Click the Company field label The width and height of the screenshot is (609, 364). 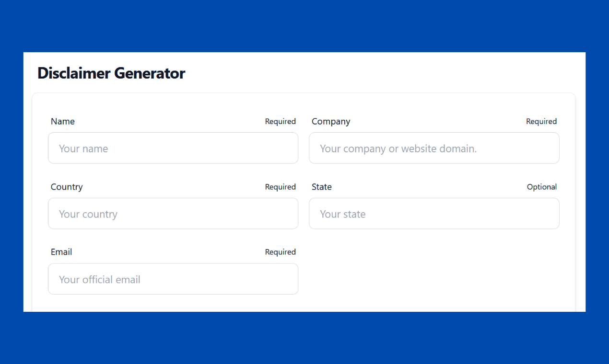[x=331, y=121]
